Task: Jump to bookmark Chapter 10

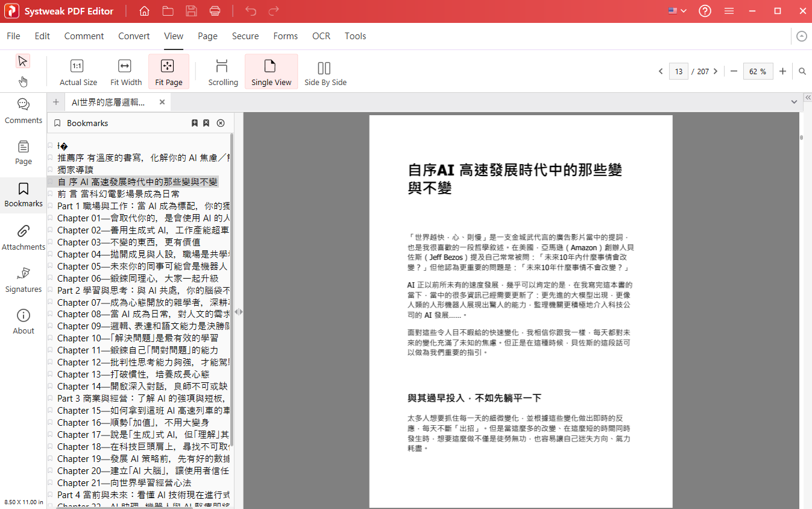Action: point(137,338)
